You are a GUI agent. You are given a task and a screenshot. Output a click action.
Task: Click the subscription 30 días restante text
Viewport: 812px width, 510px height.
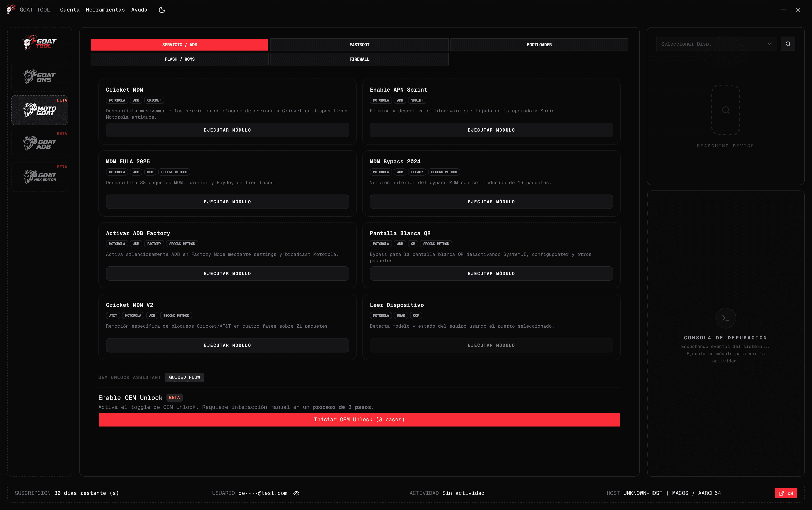[x=86, y=493]
